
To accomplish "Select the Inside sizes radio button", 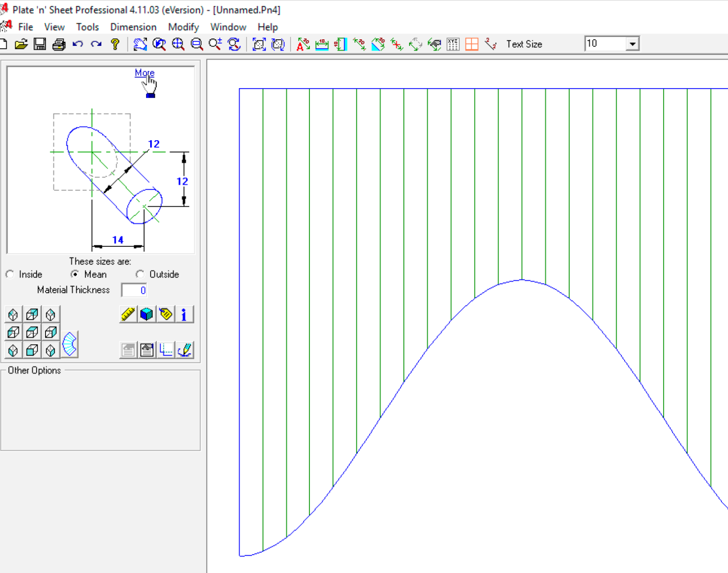I will pyautogui.click(x=9, y=274).
